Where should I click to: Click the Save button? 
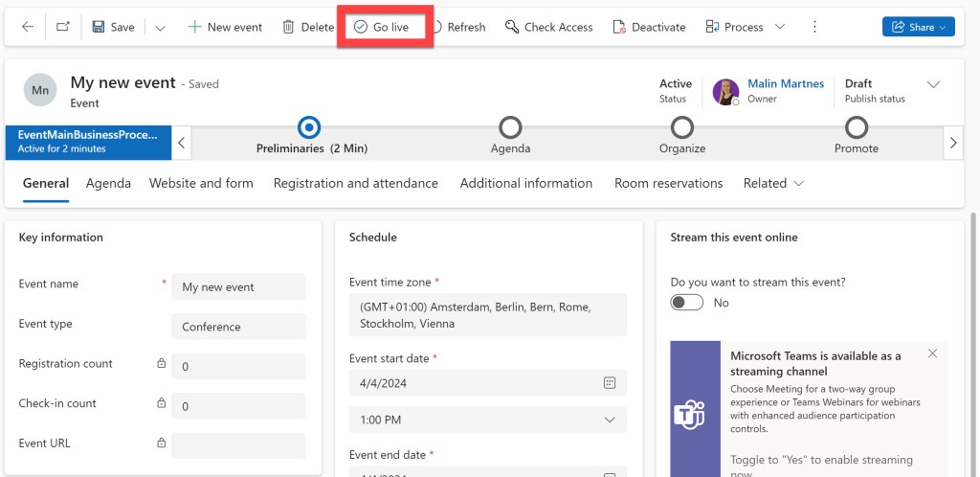(113, 27)
